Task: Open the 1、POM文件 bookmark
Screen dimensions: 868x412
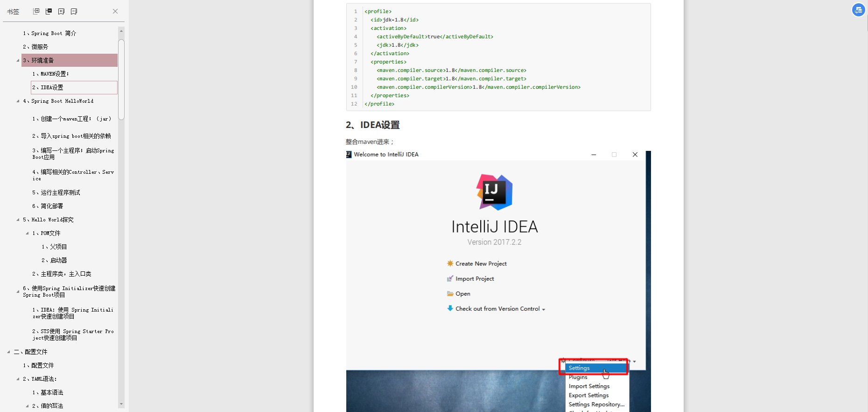Action: tap(46, 233)
